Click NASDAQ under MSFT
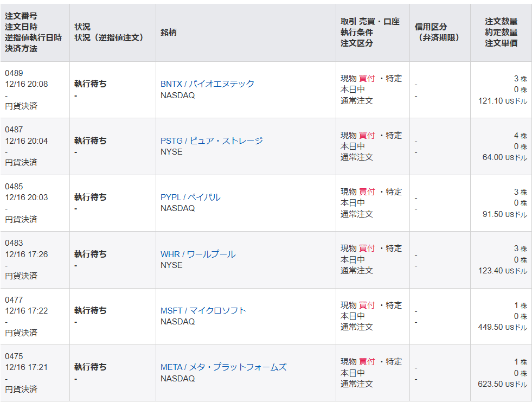532x402 pixels. pyautogui.click(x=177, y=322)
